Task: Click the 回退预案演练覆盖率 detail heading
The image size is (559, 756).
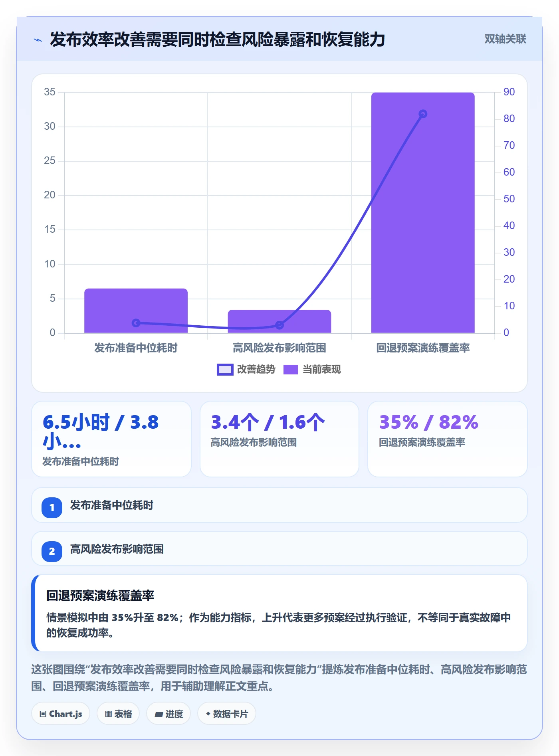Action: click(x=100, y=596)
